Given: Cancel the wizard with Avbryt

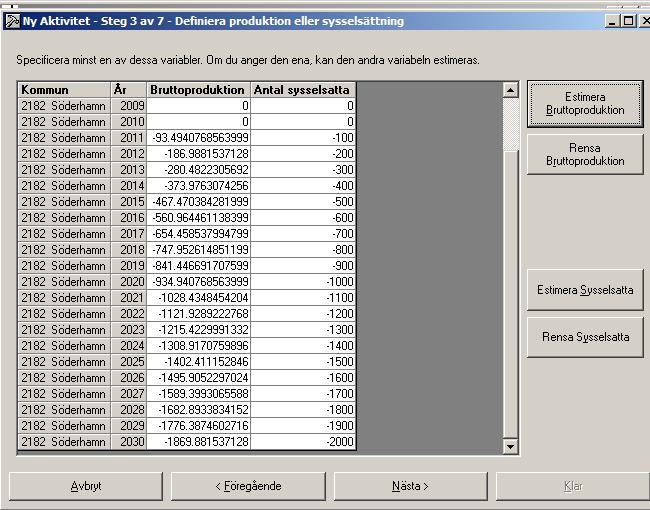Looking at the screenshot, I should click(x=86, y=486).
